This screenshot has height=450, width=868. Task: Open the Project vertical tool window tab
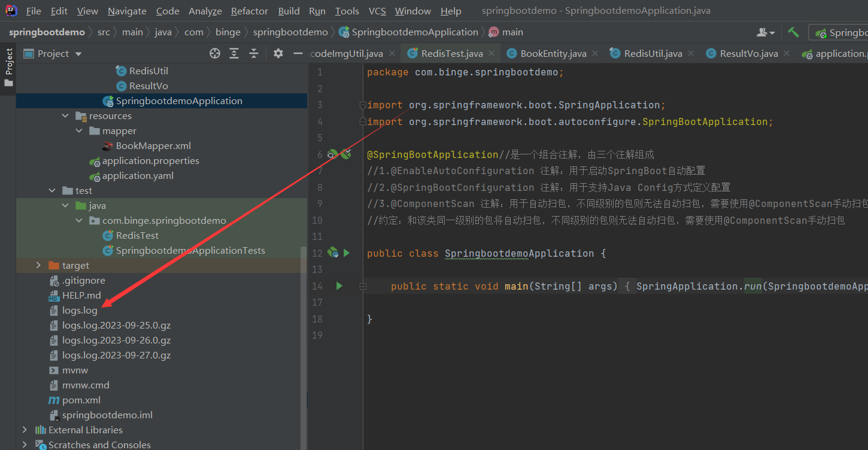pos(8,67)
